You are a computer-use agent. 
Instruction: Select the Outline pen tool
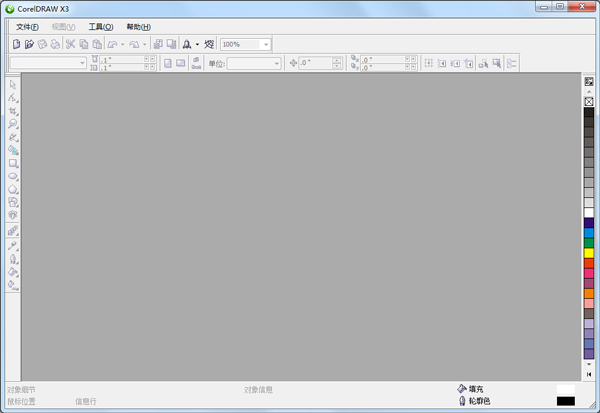13,259
